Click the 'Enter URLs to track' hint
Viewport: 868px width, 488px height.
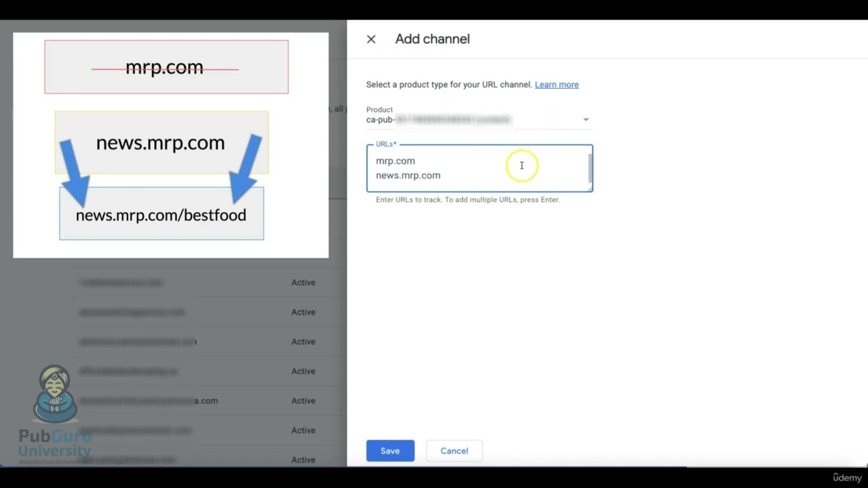point(468,200)
